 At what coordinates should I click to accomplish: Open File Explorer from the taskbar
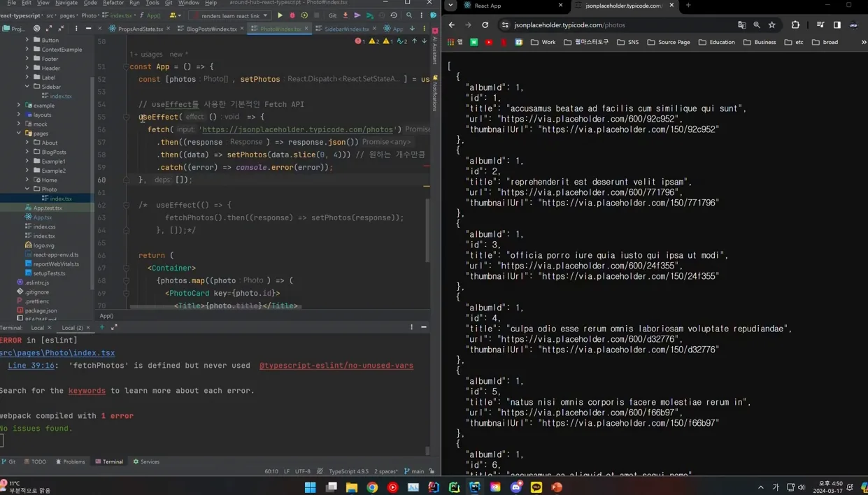[352, 487]
